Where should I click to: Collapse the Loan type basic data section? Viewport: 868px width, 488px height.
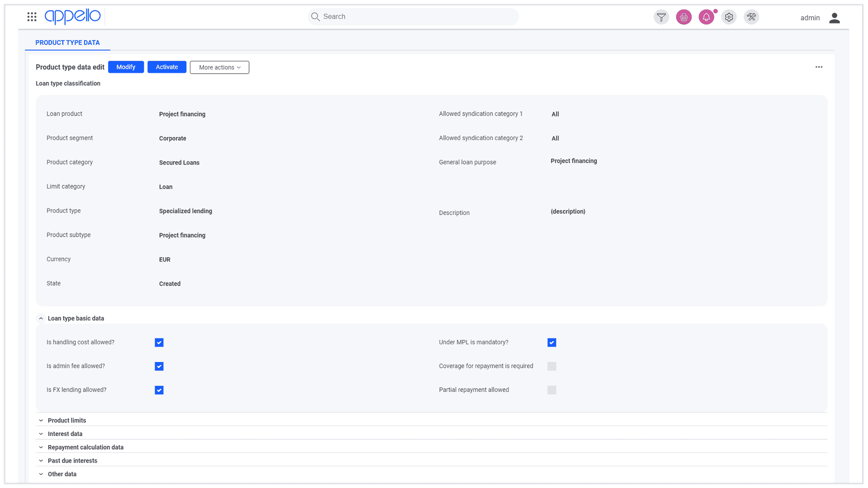tap(40, 318)
